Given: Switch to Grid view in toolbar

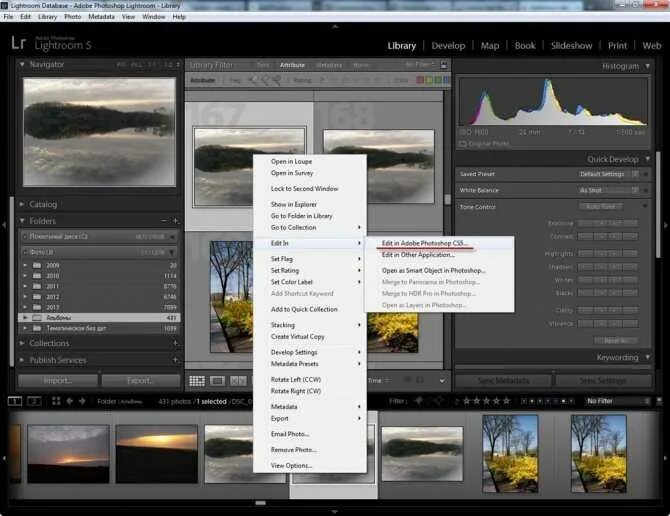Looking at the screenshot, I should coord(197,381).
